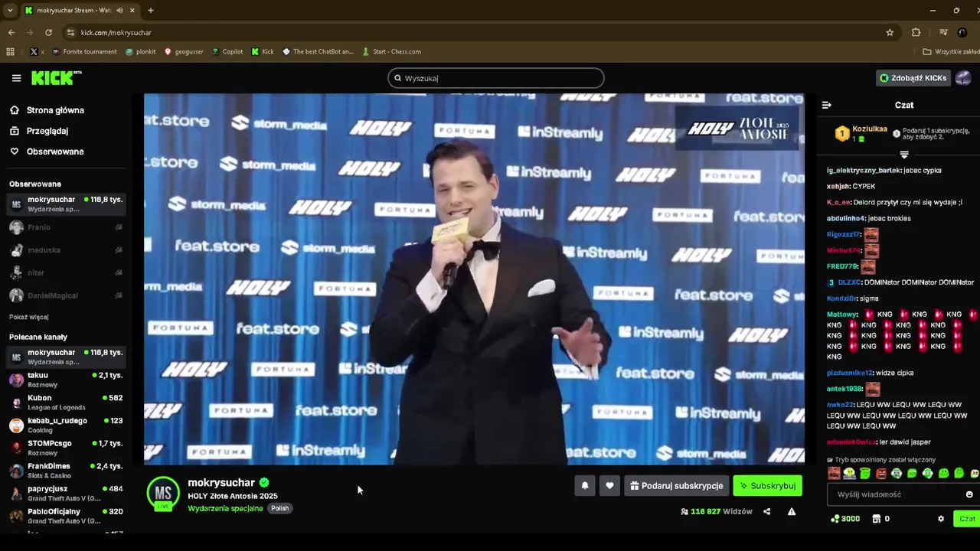980x551 pixels.
Task: Open the browser extensions puzzle icon
Action: pos(916,33)
